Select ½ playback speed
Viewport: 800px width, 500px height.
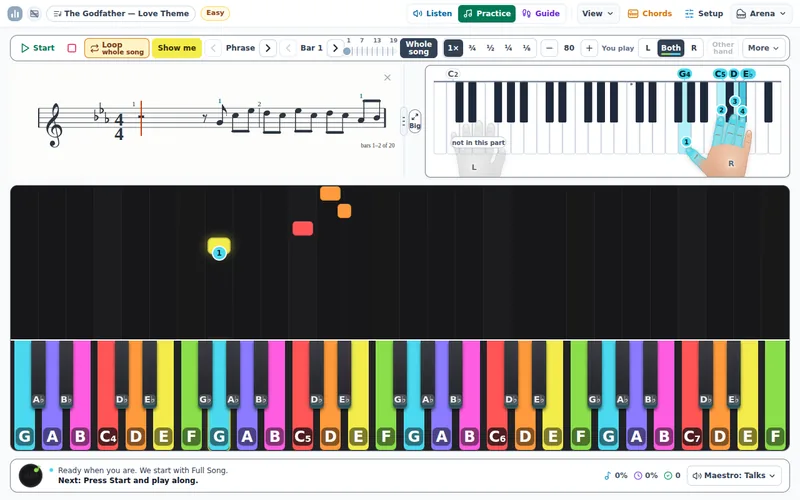pos(490,48)
